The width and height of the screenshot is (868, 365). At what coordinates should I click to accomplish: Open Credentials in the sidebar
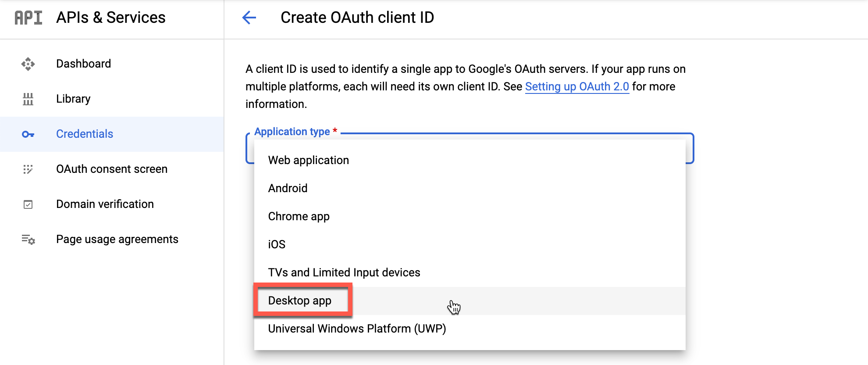[112, 134]
